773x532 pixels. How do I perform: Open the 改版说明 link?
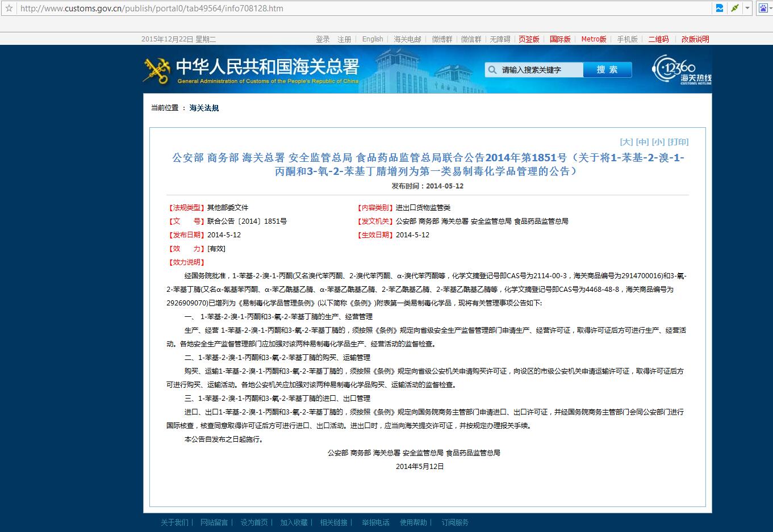point(695,39)
